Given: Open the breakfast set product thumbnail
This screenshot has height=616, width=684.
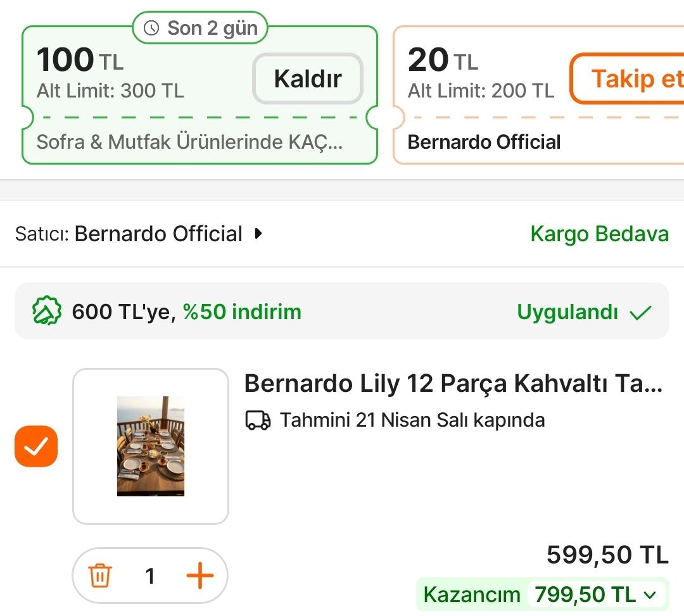Looking at the screenshot, I should pos(151,446).
